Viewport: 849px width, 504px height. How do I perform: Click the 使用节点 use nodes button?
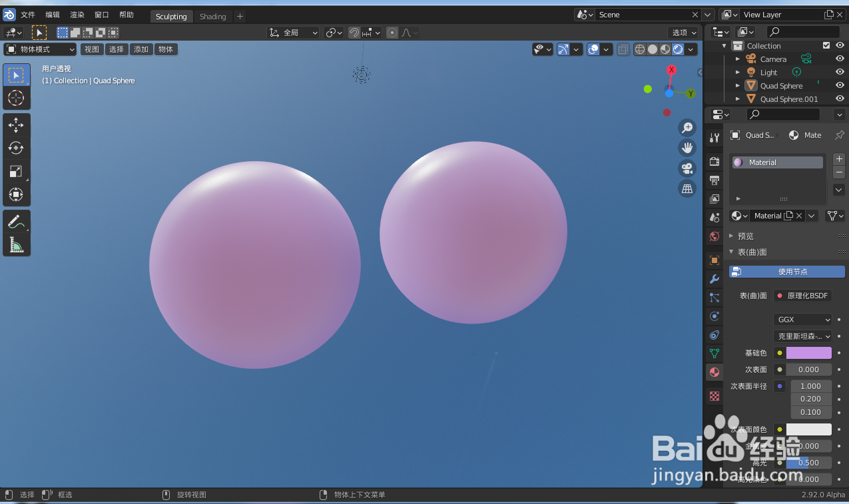(x=787, y=272)
